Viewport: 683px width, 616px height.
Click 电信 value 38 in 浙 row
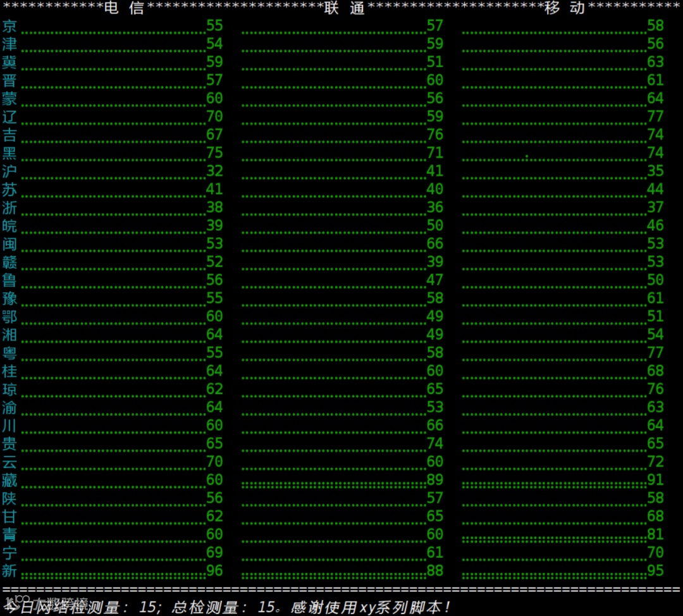tap(215, 207)
